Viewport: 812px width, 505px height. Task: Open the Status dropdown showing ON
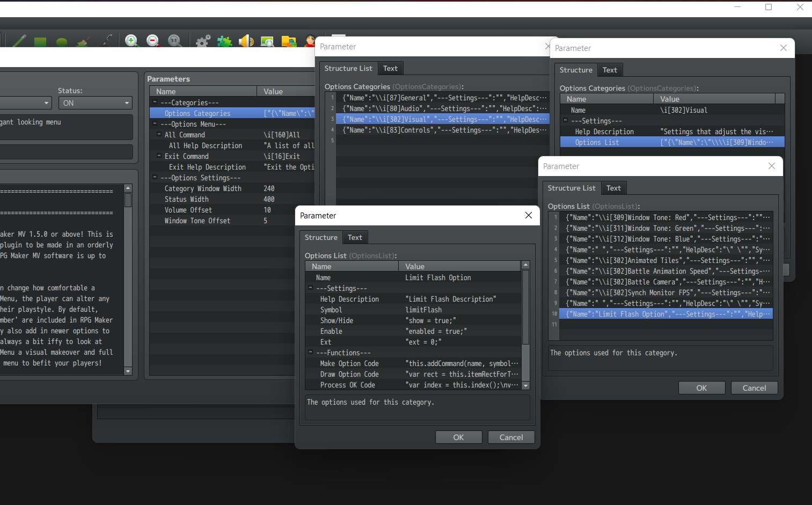(x=95, y=103)
